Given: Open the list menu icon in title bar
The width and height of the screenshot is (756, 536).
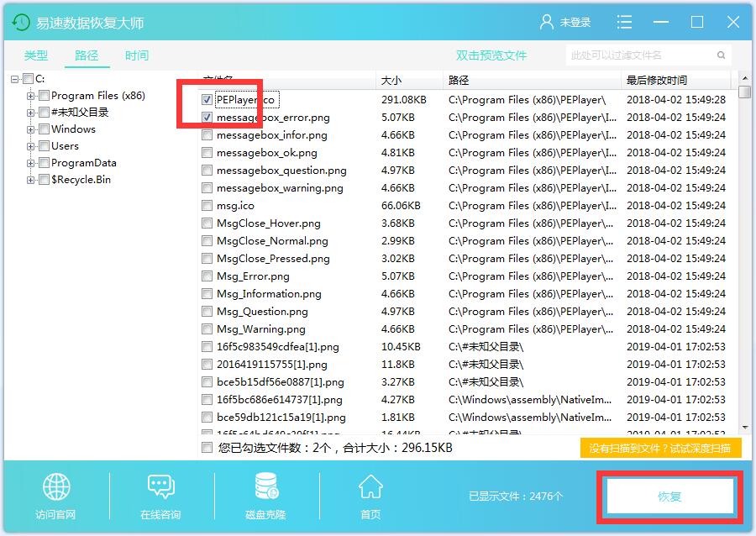Looking at the screenshot, I should pos(624,22).
